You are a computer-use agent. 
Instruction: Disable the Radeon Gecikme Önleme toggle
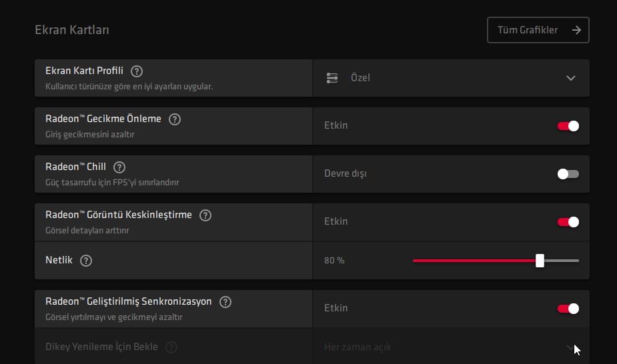(568, 126)
